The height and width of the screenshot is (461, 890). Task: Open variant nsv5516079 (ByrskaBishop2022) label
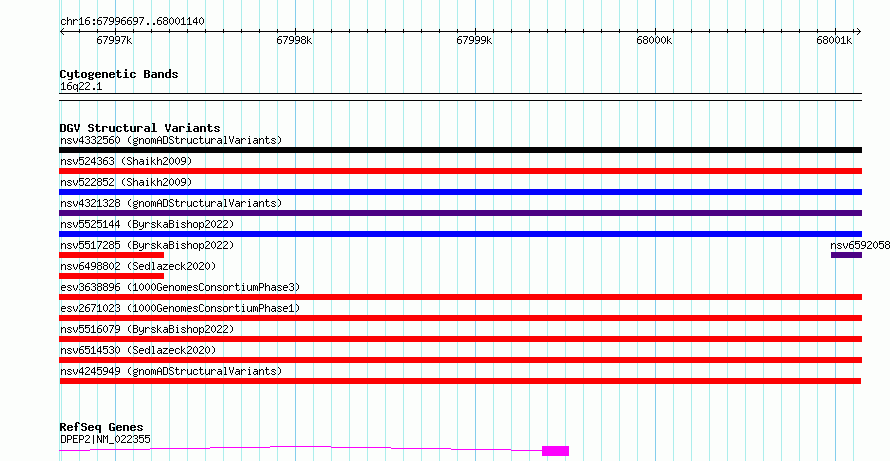tap(147, 330)
